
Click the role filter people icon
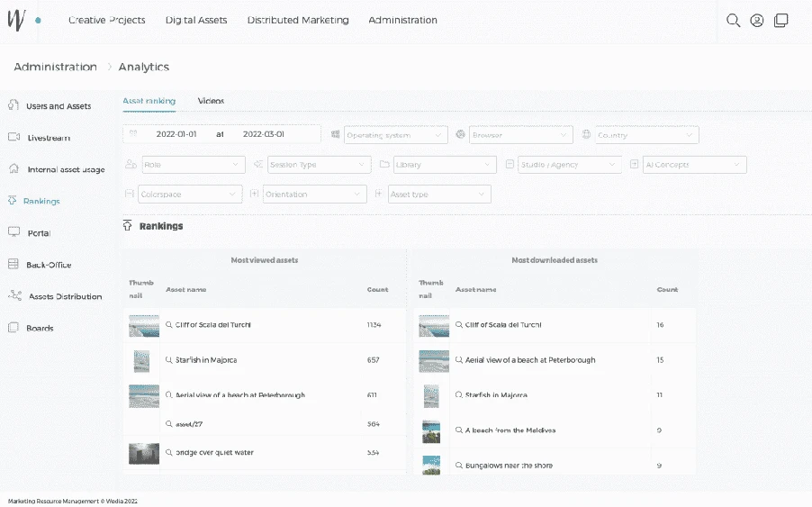[x=131, y=164]
